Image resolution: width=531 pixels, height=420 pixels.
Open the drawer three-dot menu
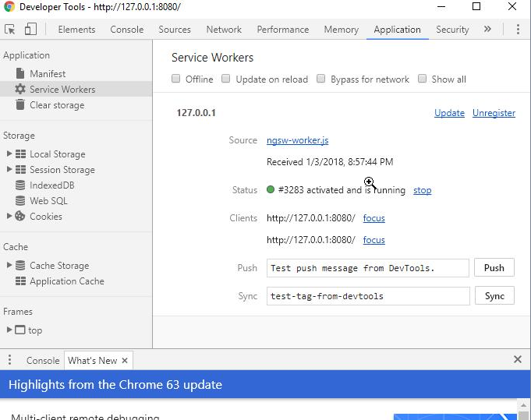point(9,359)
